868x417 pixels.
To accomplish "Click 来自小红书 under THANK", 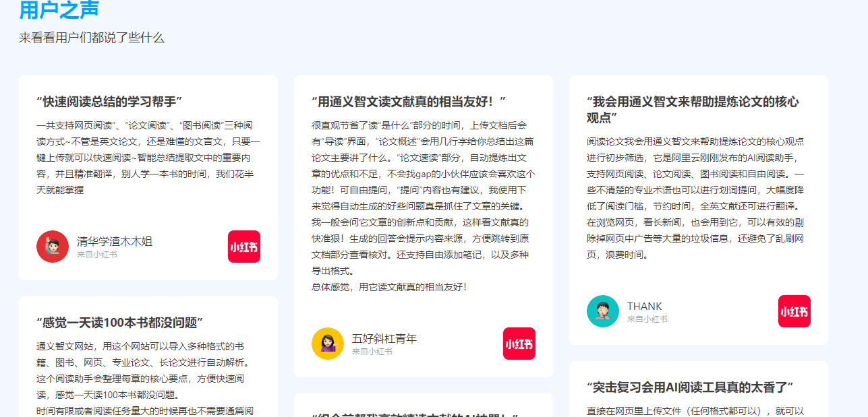I will pyautogui.click(x=647, y=319).
